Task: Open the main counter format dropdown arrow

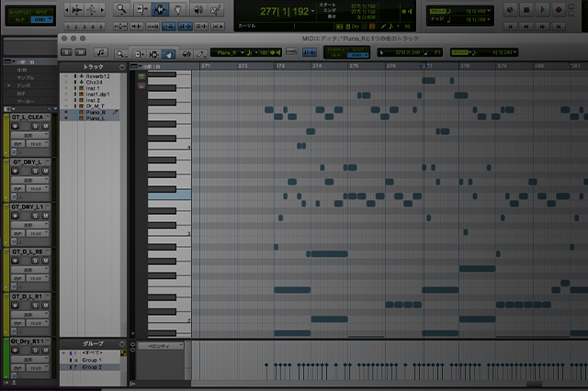Action: tap(312, 12)
